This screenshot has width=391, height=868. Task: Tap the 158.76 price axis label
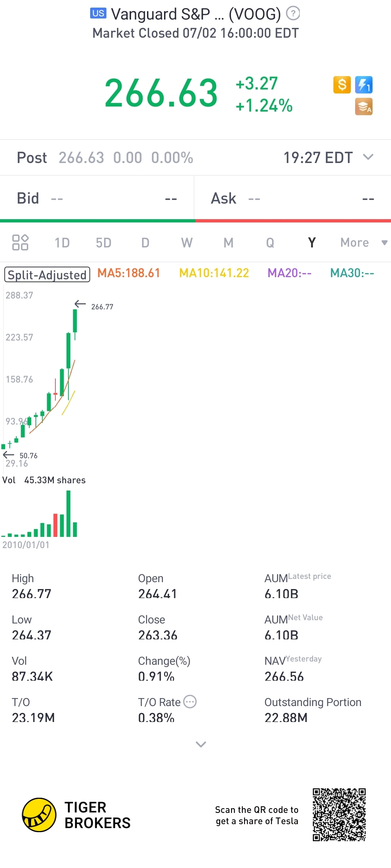[19, 379]
